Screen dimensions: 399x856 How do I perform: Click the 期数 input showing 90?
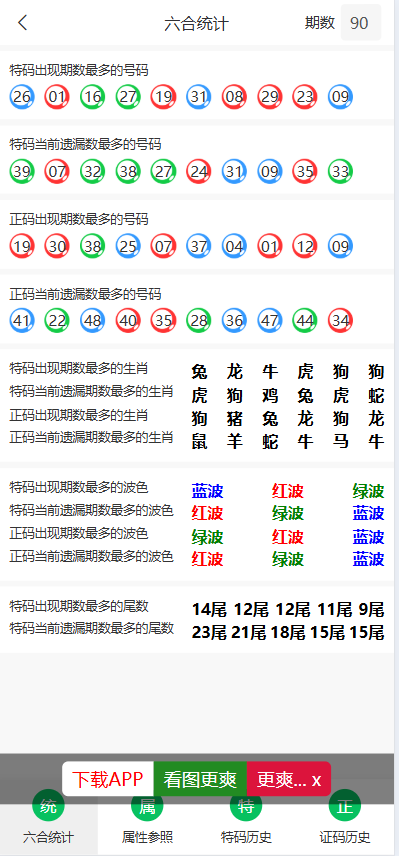pos(361,23)
